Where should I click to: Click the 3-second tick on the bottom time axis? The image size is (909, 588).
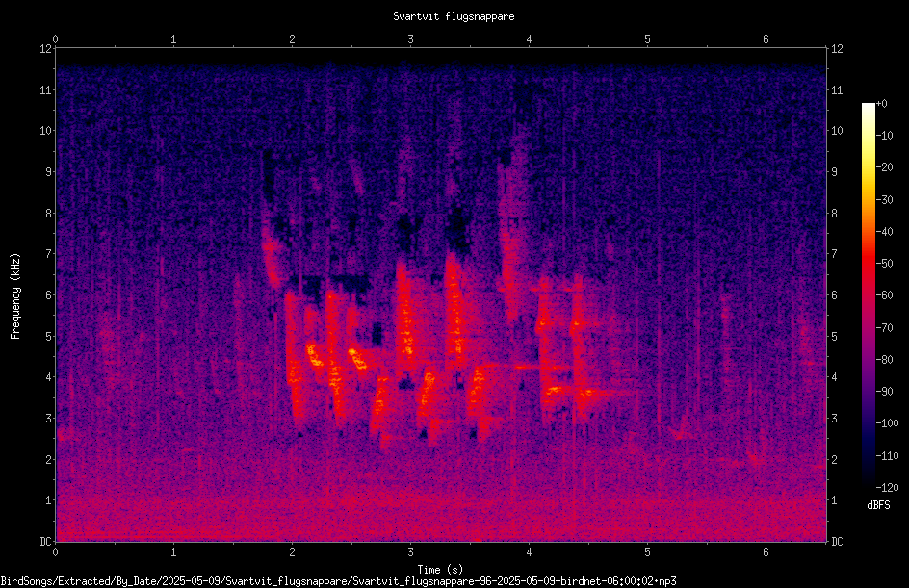click(x=410, y=552)
